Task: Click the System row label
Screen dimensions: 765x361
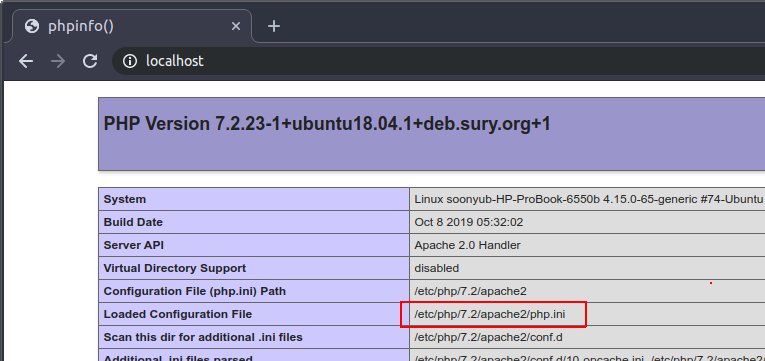Action: [124, 199]
